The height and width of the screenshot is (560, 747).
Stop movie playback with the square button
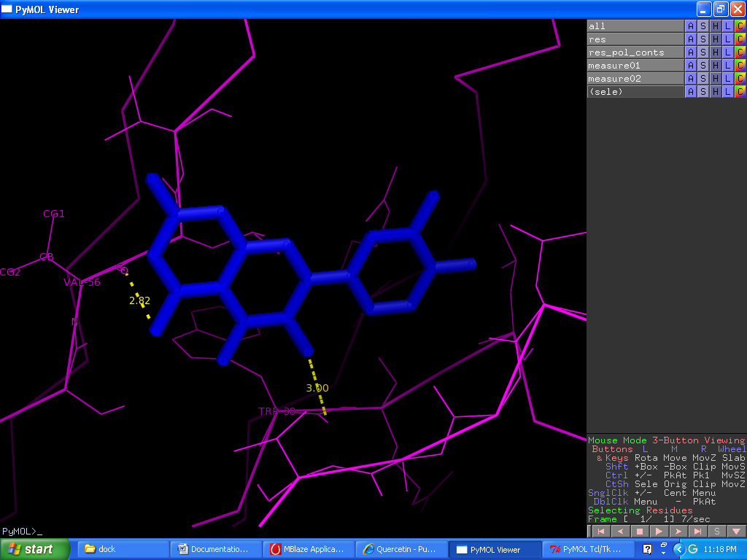[640, 532]
